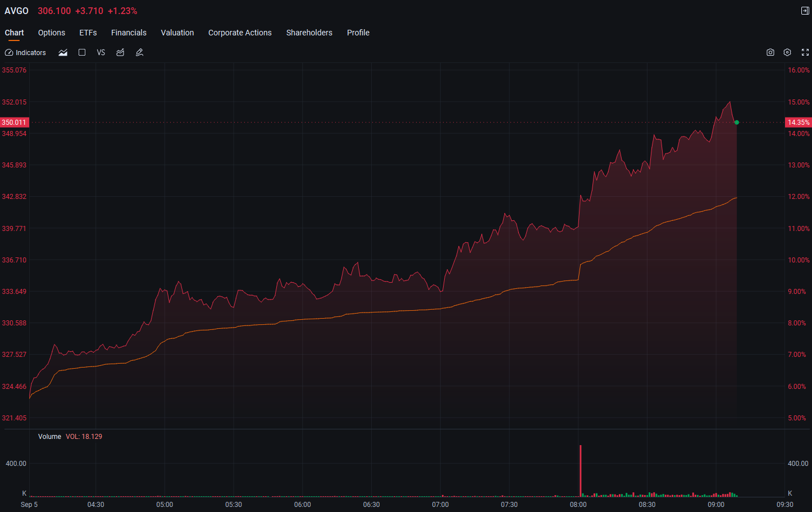Screen dimensions: 812x512
Task: Go to the ETFs tab
Action: 88,33
